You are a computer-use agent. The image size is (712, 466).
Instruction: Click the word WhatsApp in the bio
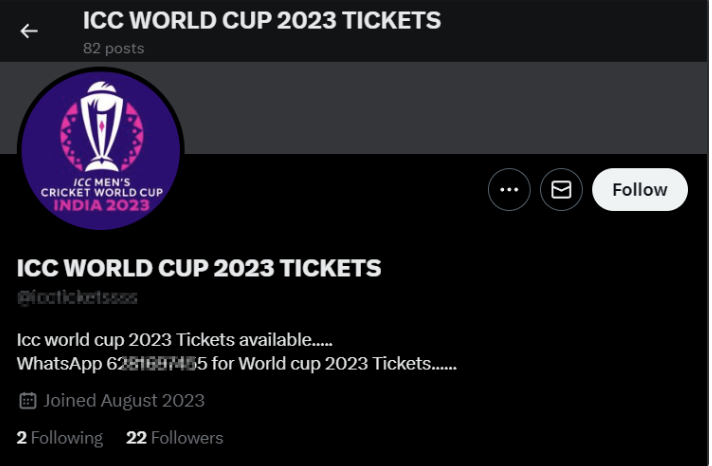pos(59,364)
